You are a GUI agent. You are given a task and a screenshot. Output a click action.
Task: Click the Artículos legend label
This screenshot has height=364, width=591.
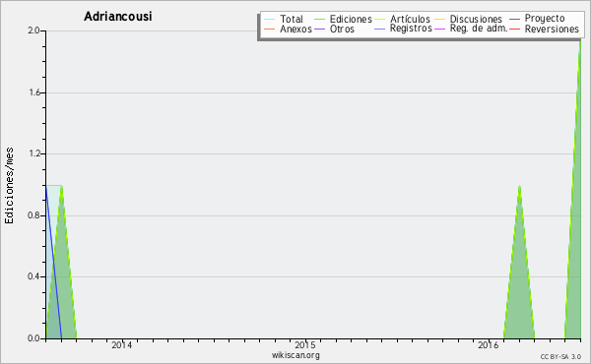[x=410, y=19]
